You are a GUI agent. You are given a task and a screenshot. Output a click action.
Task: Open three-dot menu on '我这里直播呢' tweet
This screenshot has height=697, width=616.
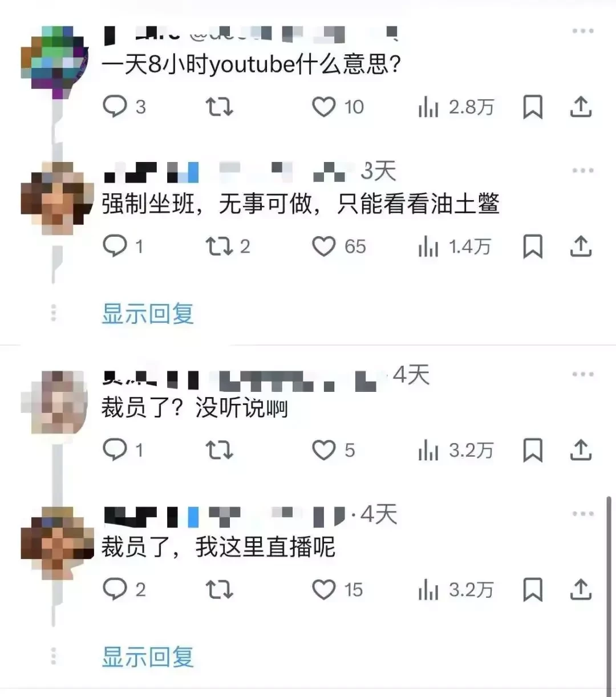point(583,513)
